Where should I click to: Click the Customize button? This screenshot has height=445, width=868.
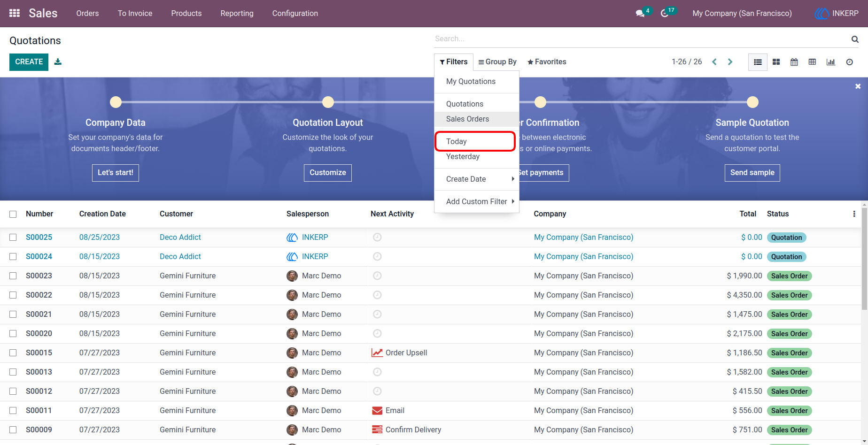coord(328,173)
